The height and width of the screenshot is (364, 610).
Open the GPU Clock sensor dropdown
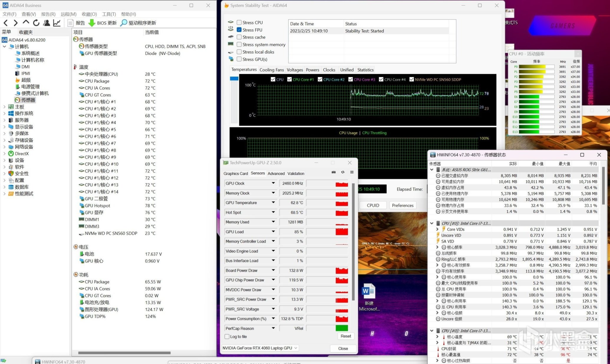pos(273,183)
